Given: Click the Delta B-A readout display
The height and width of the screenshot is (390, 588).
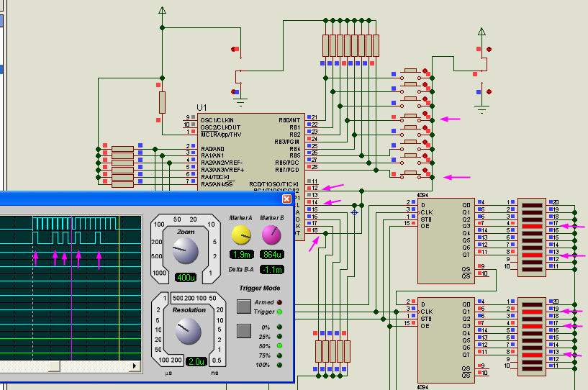Looking at the screenshot, I should [x=271, y=268].
